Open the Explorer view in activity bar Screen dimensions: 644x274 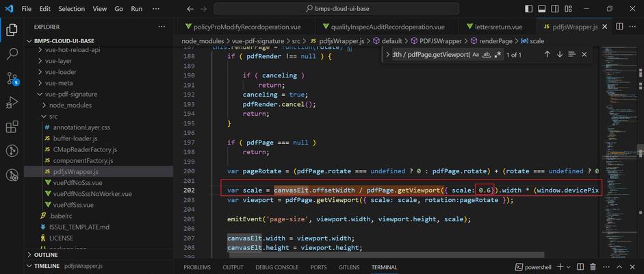point(12,29)
